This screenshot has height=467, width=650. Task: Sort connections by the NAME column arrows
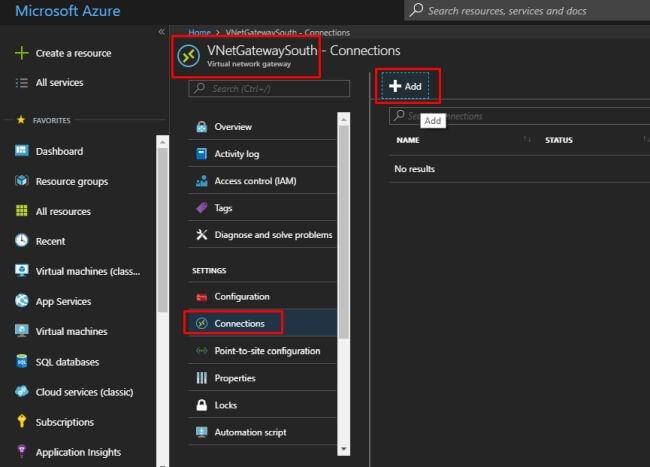[x=526, y=140]
